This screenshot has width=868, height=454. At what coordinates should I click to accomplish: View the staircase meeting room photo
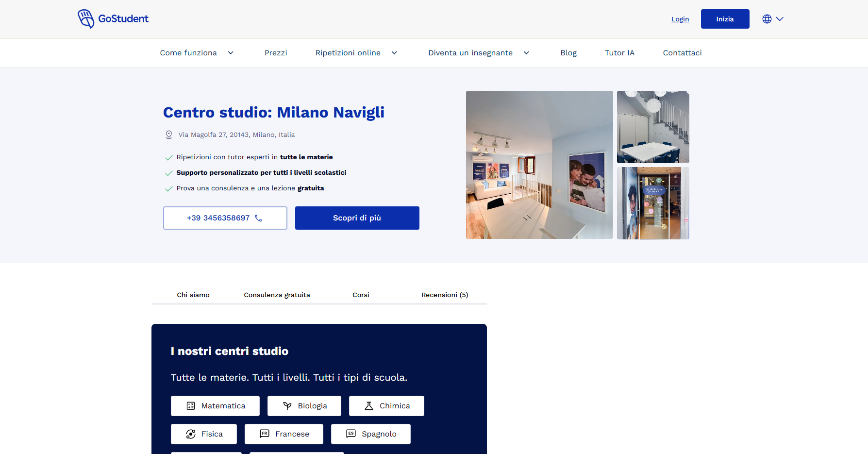[x=653, y=127]
